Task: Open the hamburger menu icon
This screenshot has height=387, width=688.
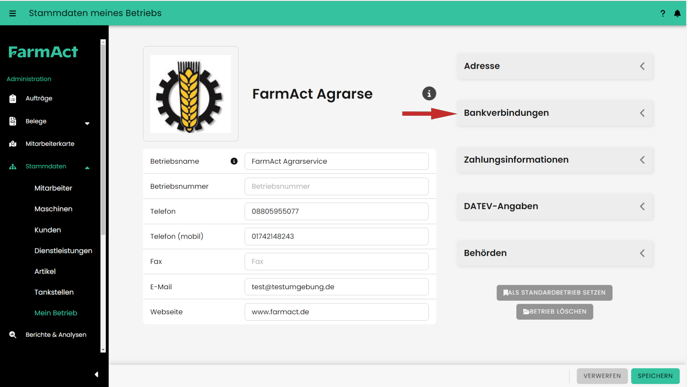Action: click(x=12, y=14)
